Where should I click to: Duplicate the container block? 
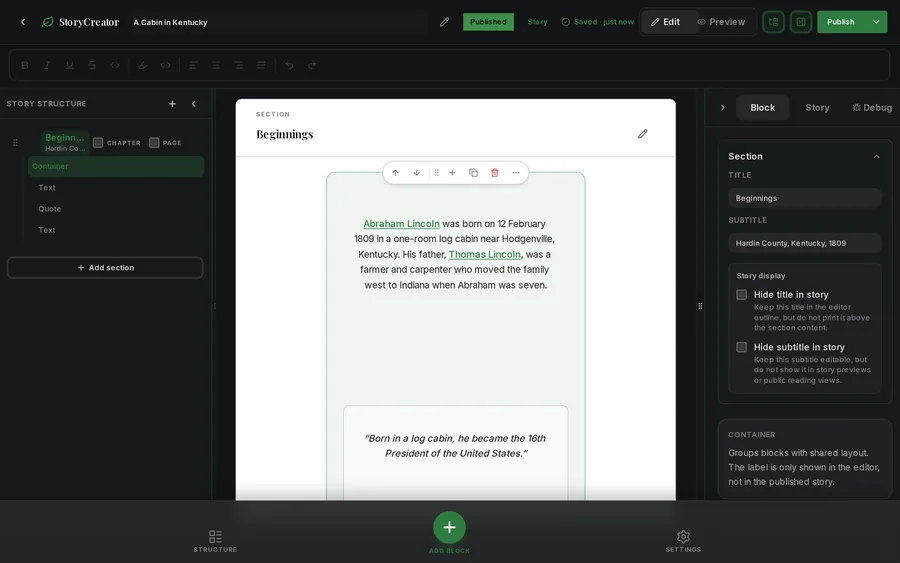click(474, 173)
